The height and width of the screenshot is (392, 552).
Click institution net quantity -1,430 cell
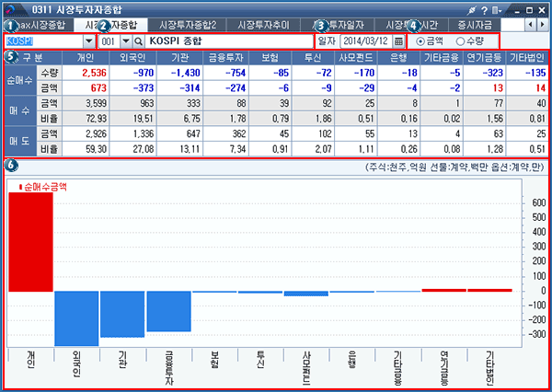pyautogui.click(x=179, y=73)
